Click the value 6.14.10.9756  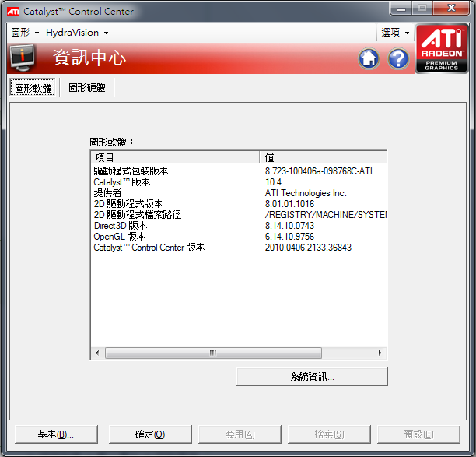(289, 237)
